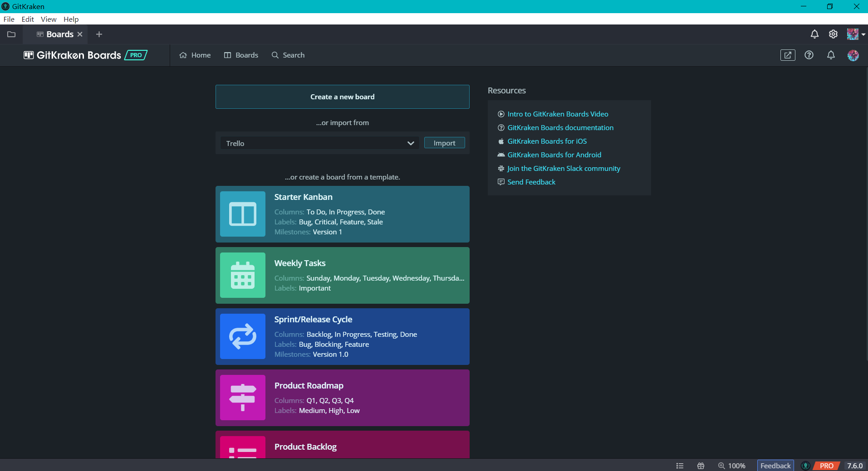This screenshot has width=868, height=471.
Task: Open GitKraken Boards for iOS link
Action: point(547,141)
